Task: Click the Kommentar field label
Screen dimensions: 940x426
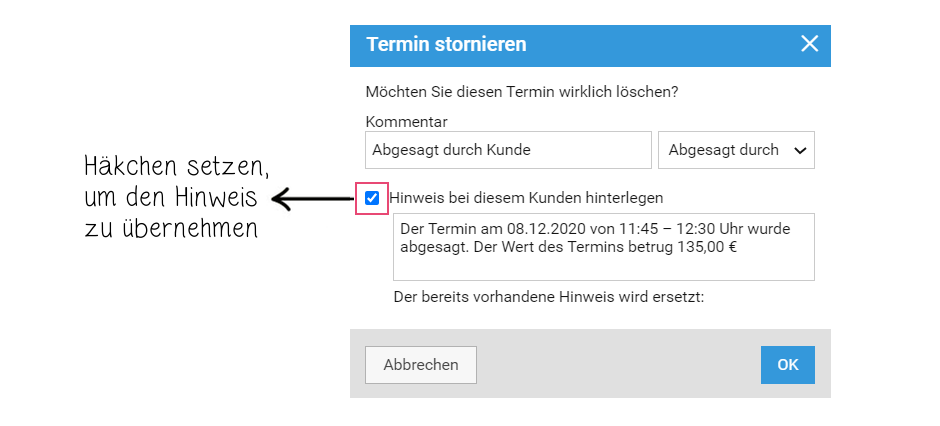Action: (406, 122)
